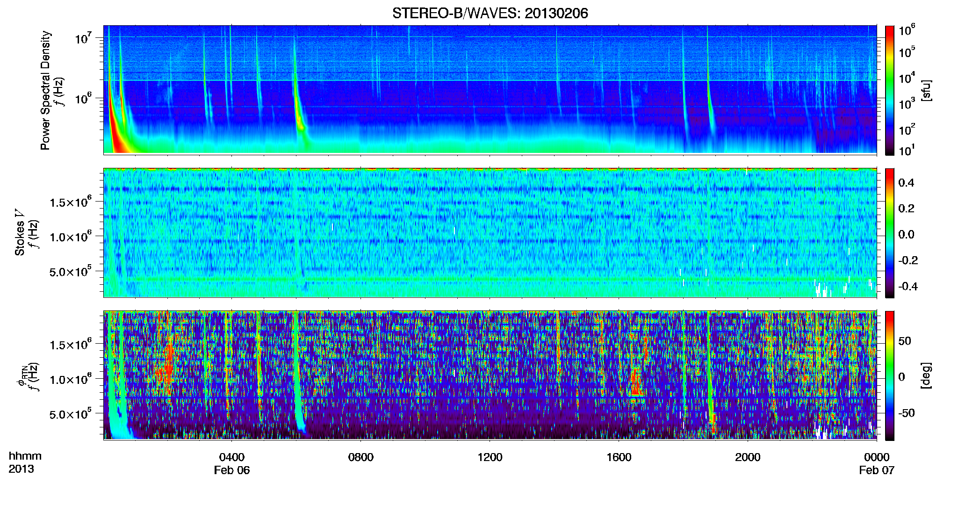This screenshot has height=505, width=980.
Task: Click the 0800 time tick label
Action: click(361, 457)
